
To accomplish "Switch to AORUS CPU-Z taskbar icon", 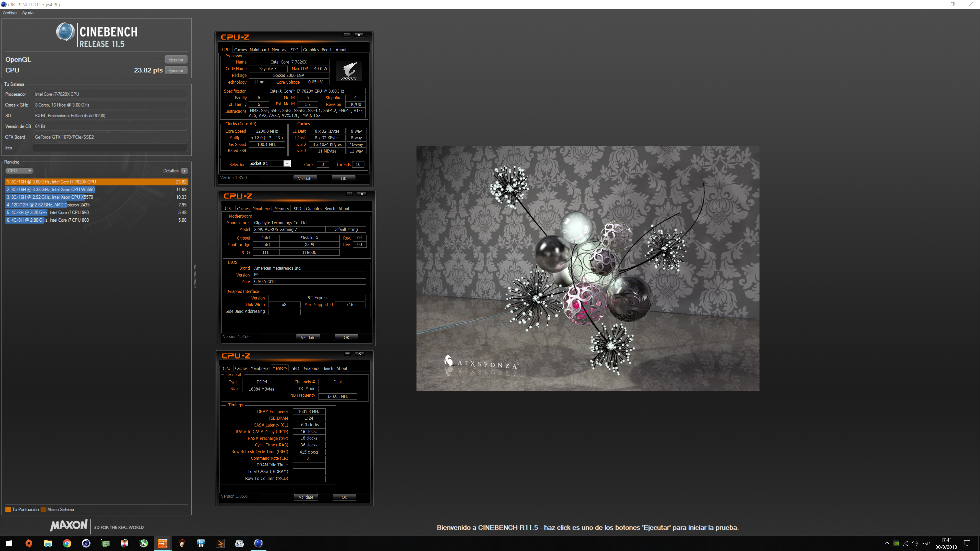I will click(163, 543).
